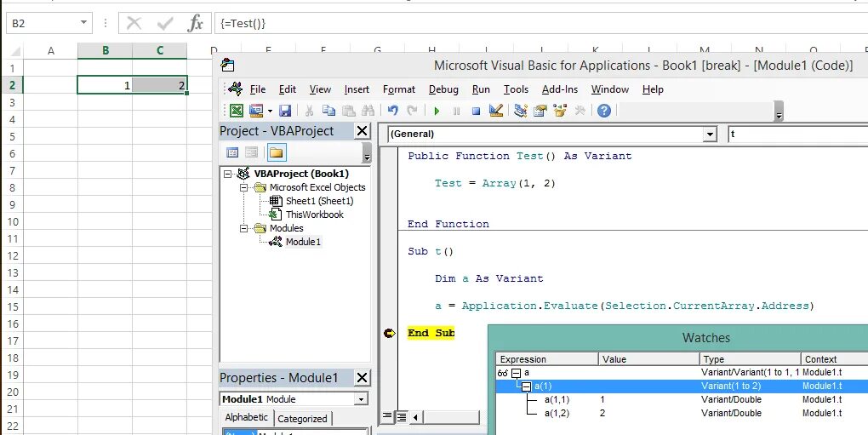This screenshot has height=435, width=868.
Task: Click the Full Module View button
Action: pos(402,417)
